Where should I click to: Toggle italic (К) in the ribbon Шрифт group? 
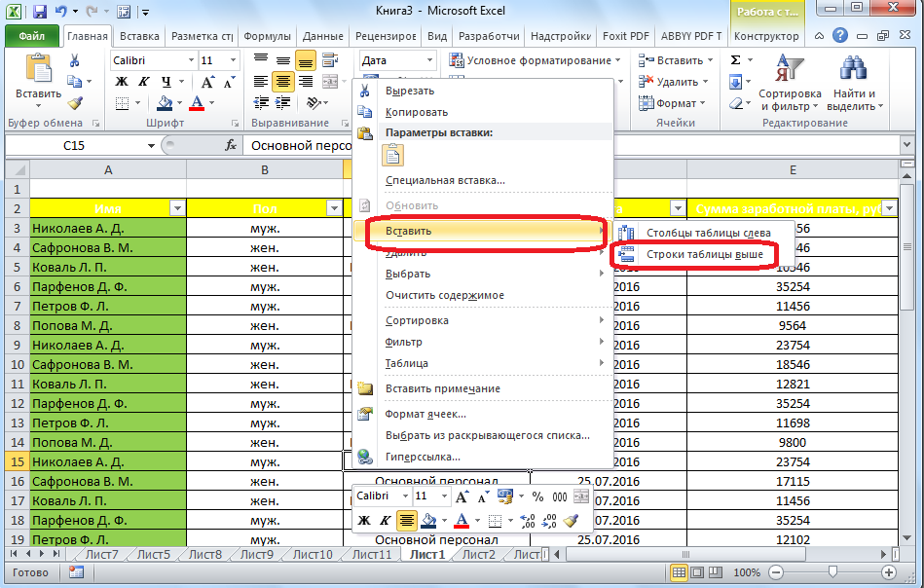[x=143, y=82]
